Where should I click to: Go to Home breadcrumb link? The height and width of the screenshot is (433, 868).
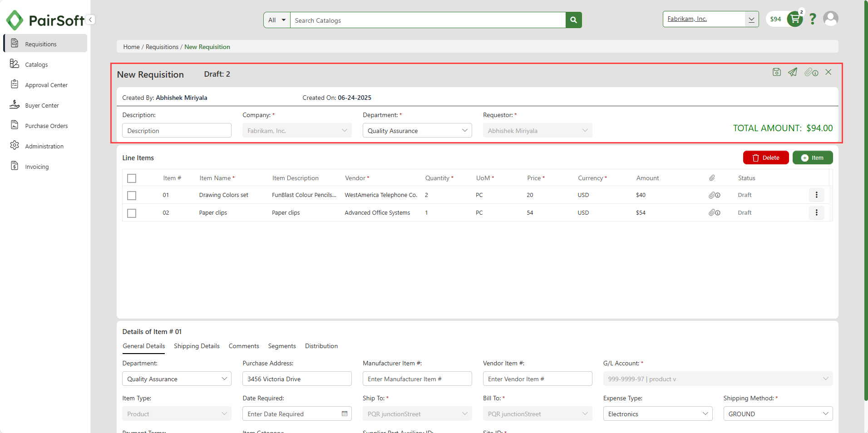[132, 47]
